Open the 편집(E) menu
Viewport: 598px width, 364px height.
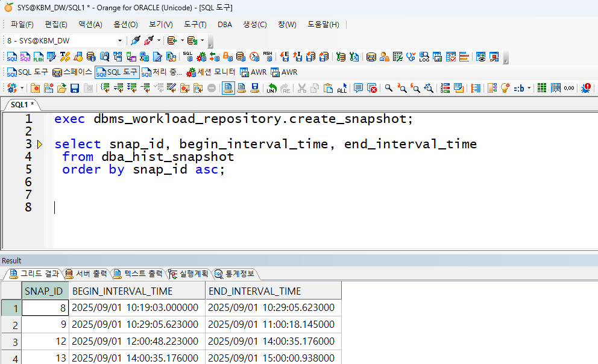click(x=56, y=25)
